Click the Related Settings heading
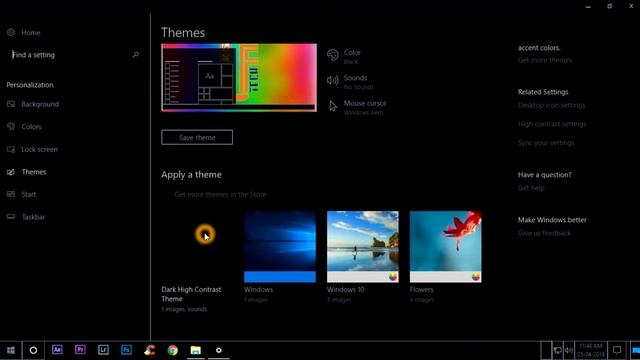The image size is (640, 360). click(543, 92)
